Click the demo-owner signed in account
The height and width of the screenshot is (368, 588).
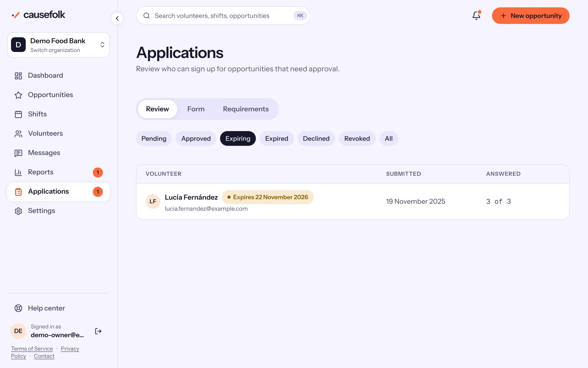coord(57,331)
